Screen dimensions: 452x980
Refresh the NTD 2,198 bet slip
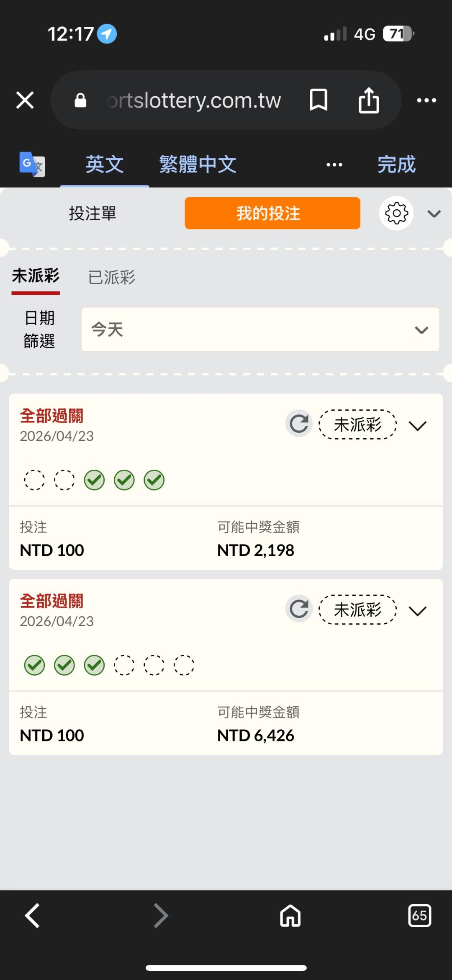point(299,424)
